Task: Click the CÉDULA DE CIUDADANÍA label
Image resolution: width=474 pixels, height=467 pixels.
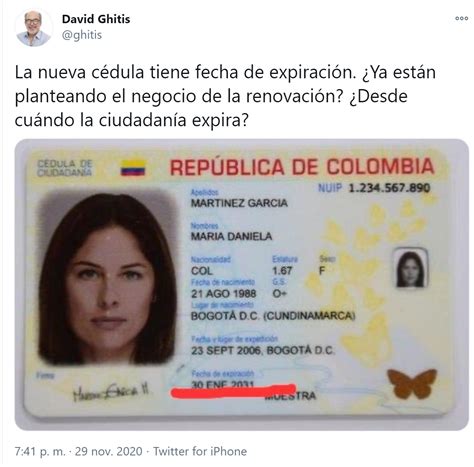Action: click(x=65, y=168)
